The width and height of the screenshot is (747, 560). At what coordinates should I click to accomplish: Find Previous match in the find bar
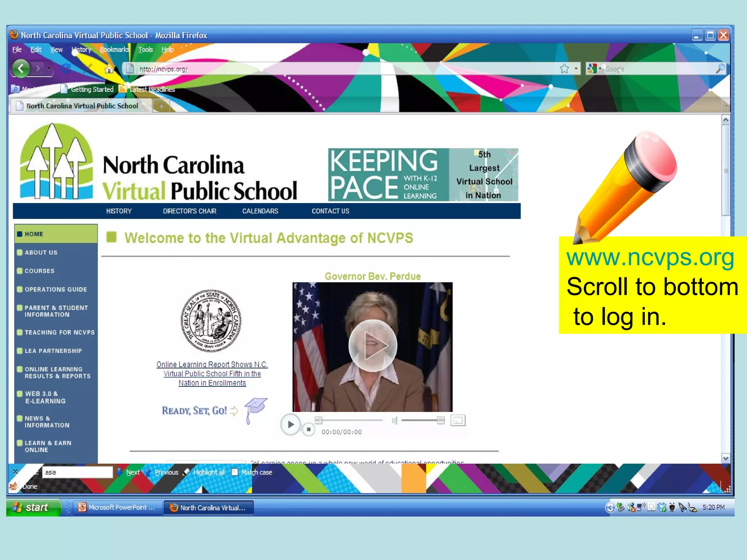pyautogui.click(x=162, y=472)
